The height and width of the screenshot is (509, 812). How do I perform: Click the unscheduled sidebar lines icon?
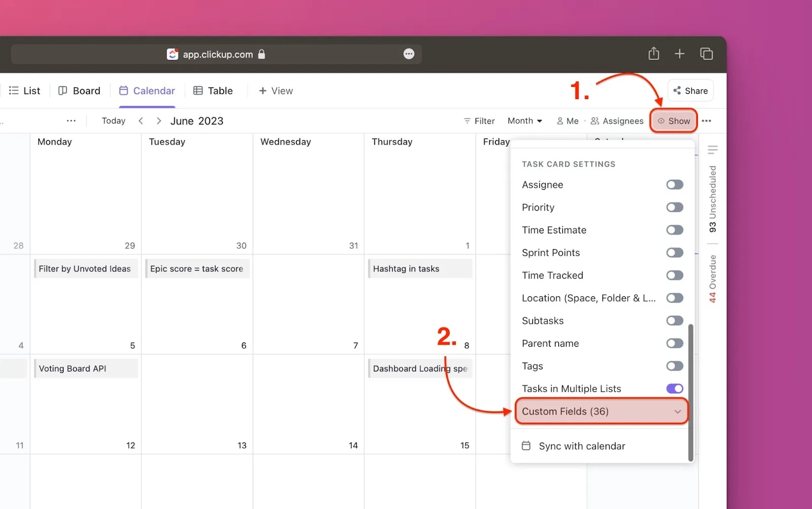(x=713, y=150)
